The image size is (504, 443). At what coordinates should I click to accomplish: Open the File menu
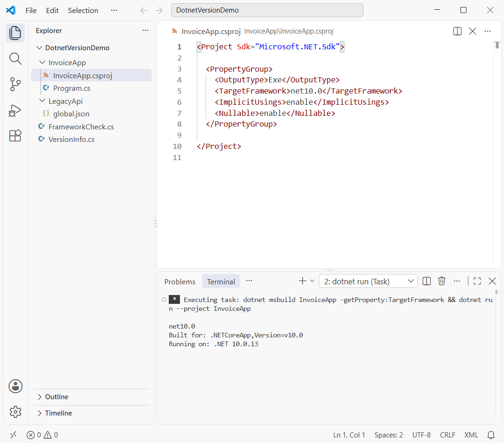coord(31,10)
